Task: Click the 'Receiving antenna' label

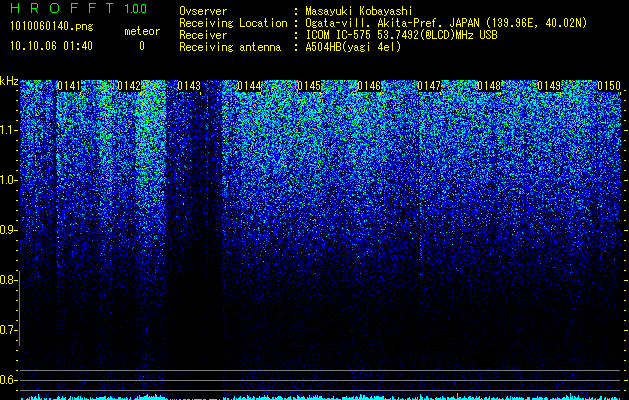Action: click(230, 47)
